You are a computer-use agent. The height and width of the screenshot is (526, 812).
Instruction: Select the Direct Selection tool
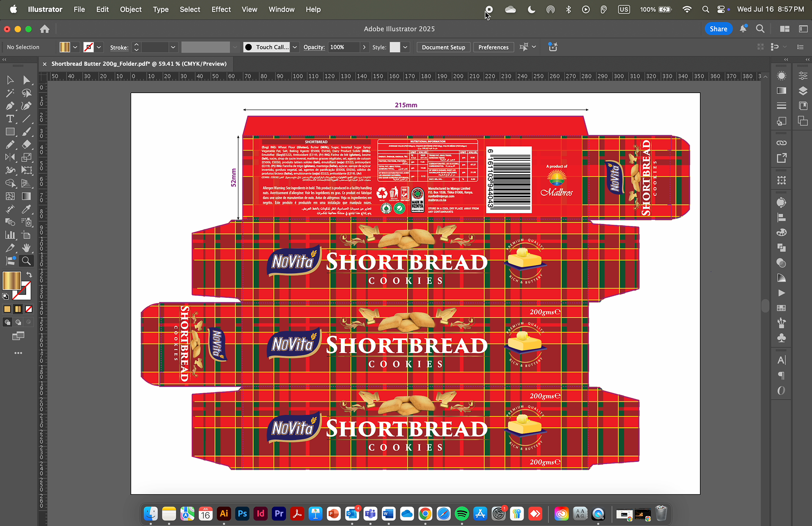[26, 80]
